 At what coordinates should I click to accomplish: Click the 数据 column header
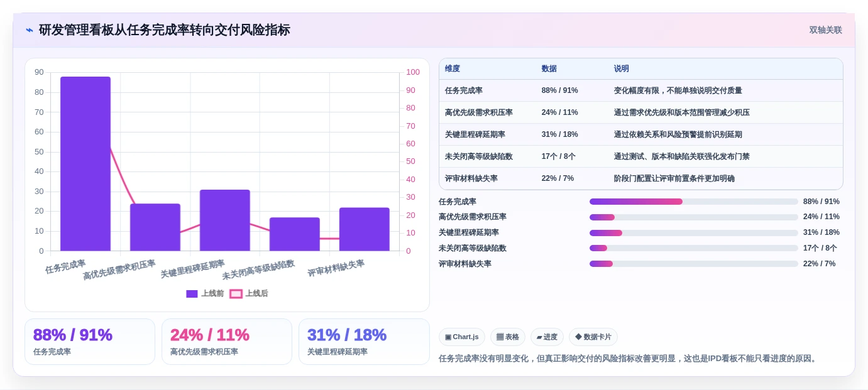point(549,69)
